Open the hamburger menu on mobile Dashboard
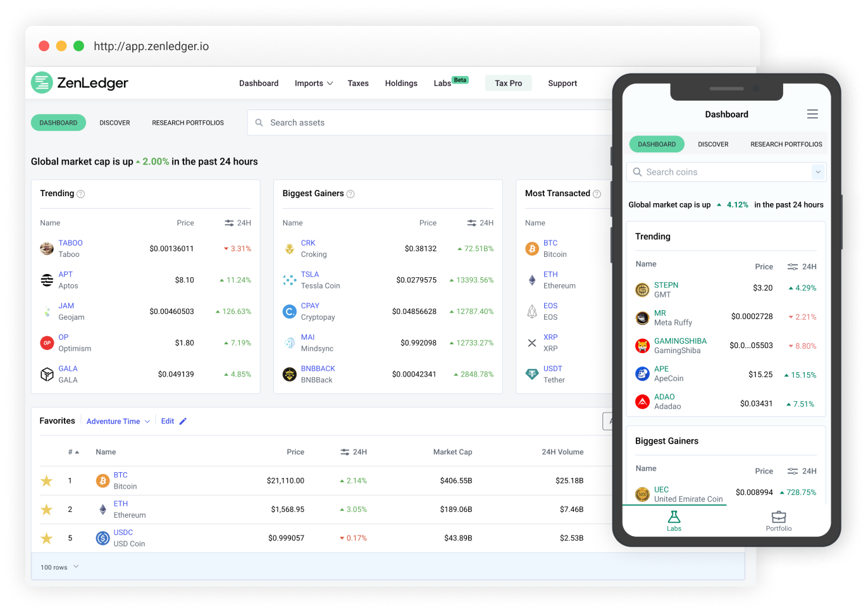Viewport: 868px width, 612px height. click(x=812, y=114)
